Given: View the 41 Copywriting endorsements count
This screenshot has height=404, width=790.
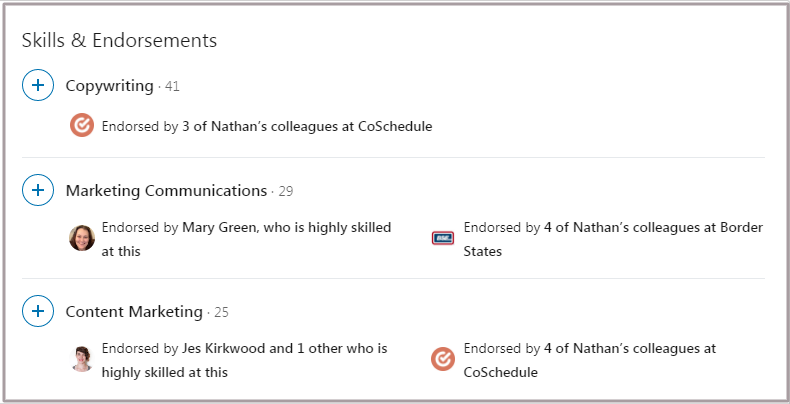Looking at the screenshot, I should [172, 86].
